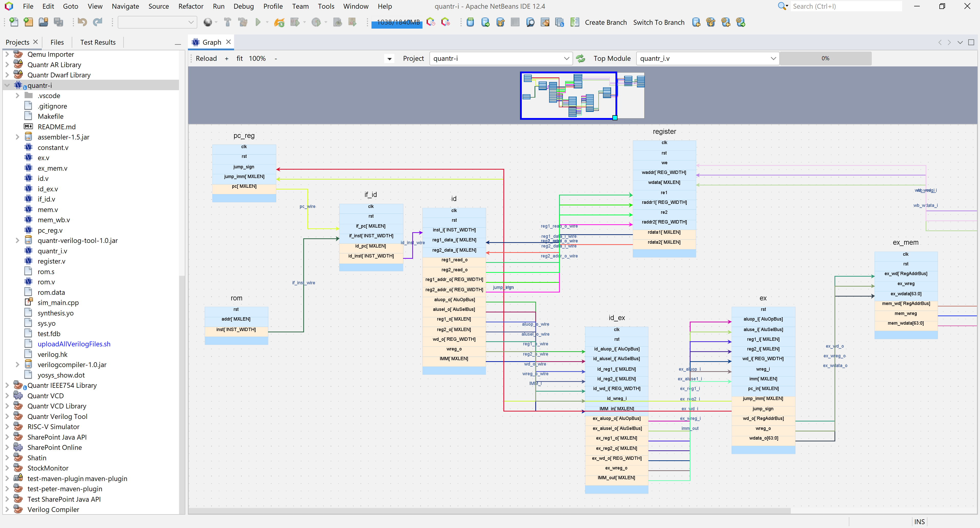Click the Undo arrow in toolbar
This screenshot has width=980, height=528.
82,22
